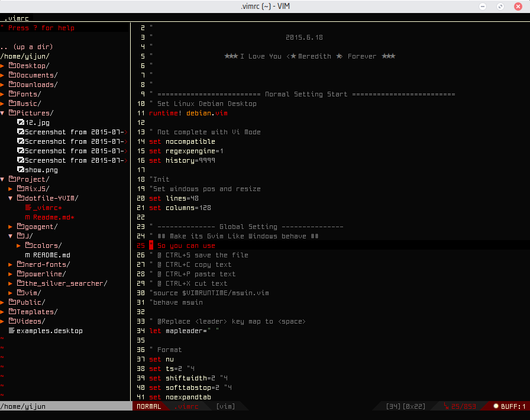The height and width of the screenshot is (420, 530).
Task: Expand the colors folder arrow
Action: 18,245
